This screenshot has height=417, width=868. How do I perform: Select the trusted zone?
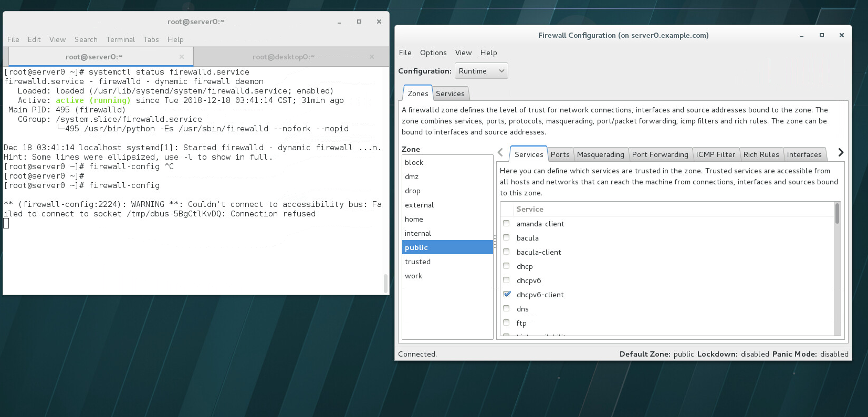417,262
